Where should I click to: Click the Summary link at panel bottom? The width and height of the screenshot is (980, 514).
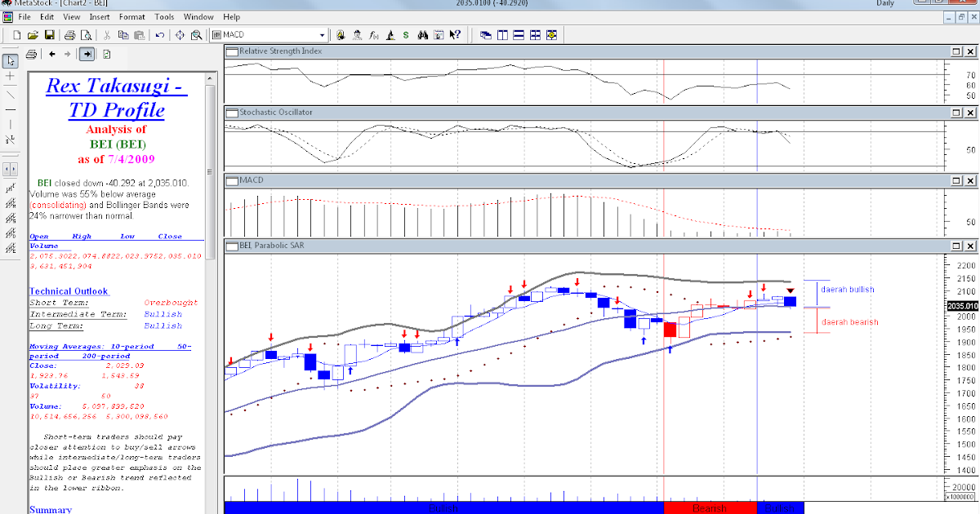coord(51,509)
